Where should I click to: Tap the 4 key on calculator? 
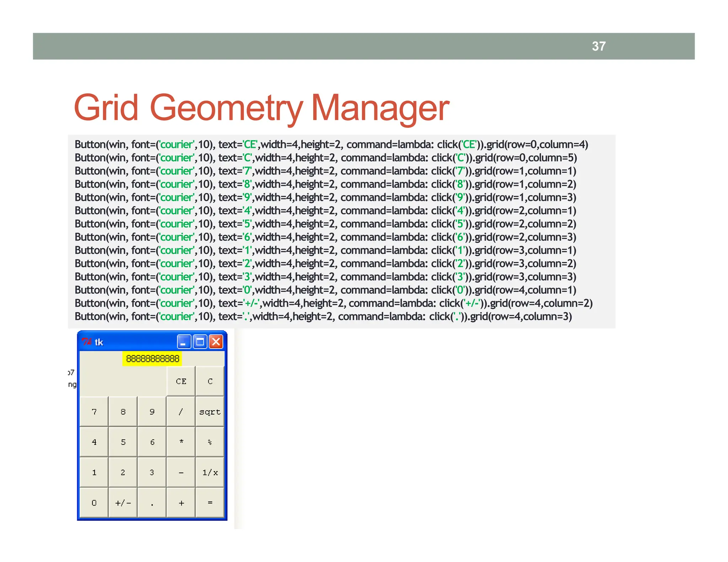click(x=94, y=442)
